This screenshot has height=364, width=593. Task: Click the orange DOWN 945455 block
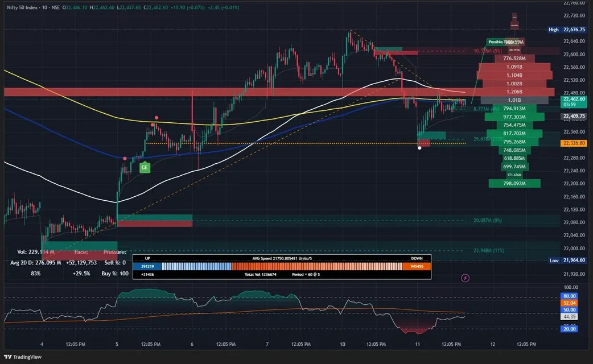click(x=417, y=266)
